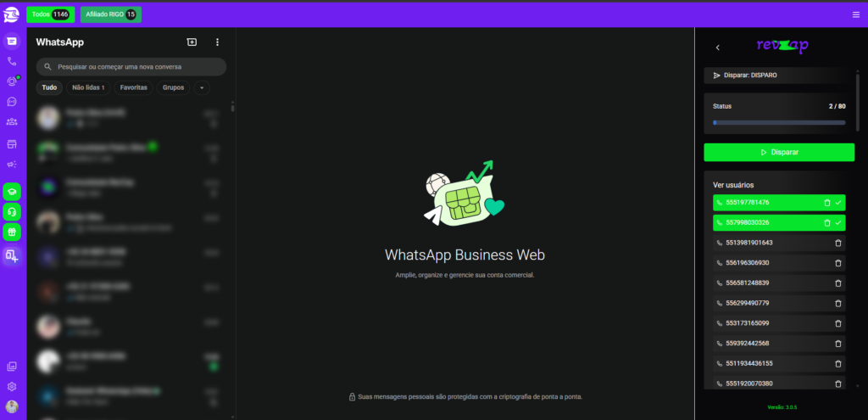
Task: Select the Afiliado RIGO 15 label tab
Action: [111, 14]
